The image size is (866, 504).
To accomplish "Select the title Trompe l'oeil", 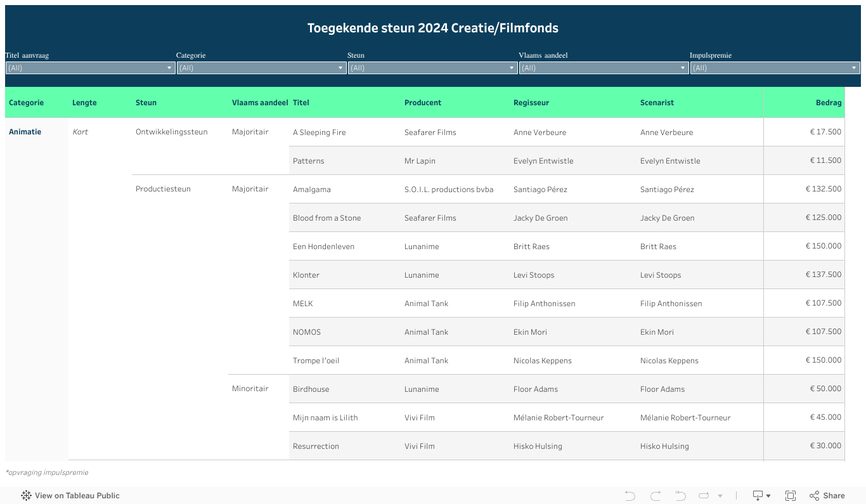I will point(316,361).
